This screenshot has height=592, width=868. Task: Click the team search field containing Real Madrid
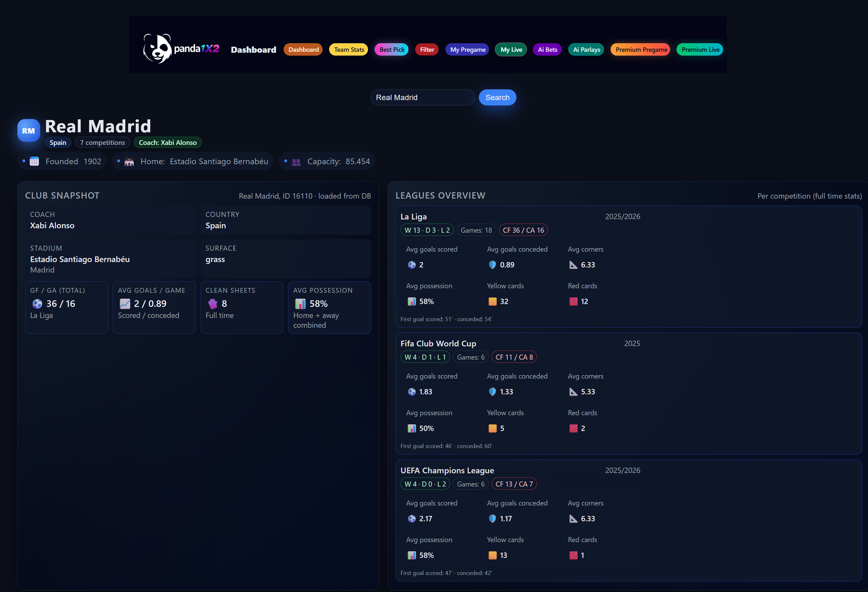423,98
